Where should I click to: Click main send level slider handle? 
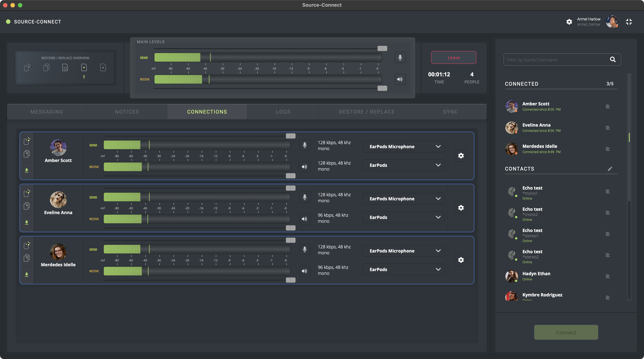point(382,48)
